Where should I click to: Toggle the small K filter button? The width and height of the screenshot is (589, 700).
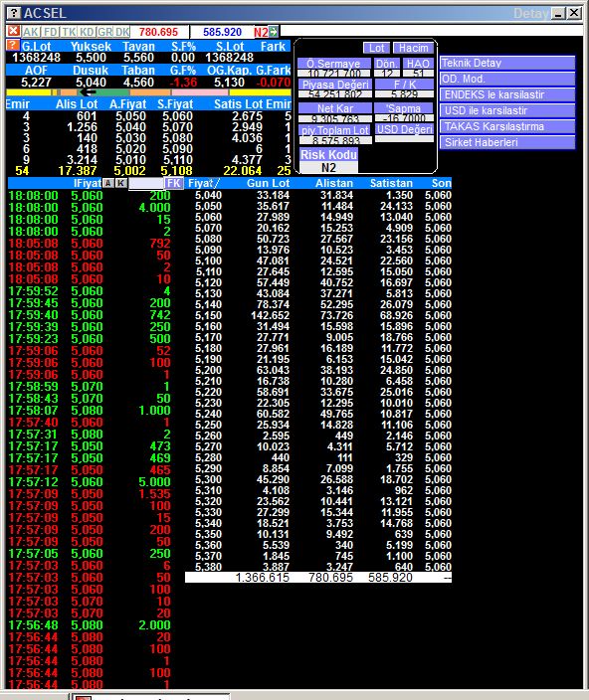(x=121, y=183)
